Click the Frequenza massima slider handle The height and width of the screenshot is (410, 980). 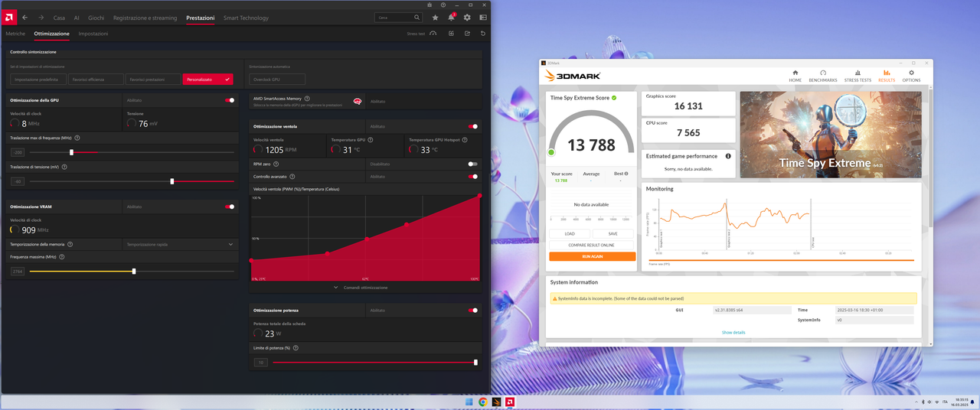[134, 272]
